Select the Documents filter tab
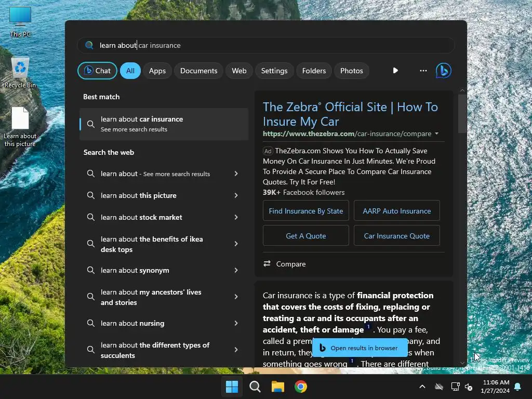 (198, 71)
